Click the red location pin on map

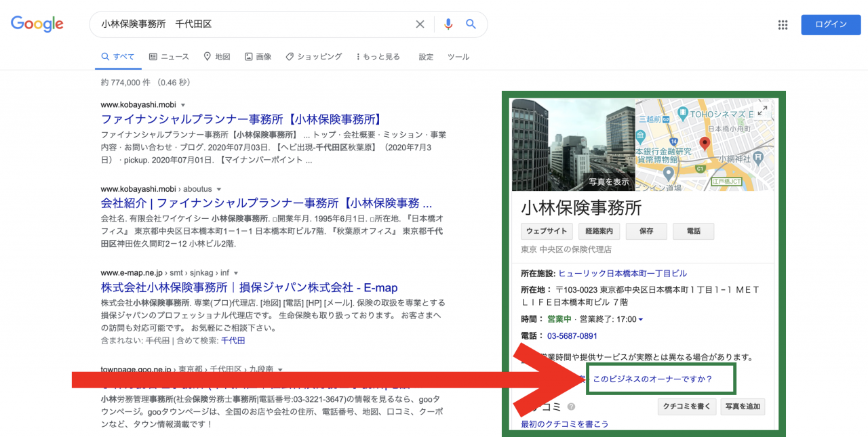click(x=705, y=144)
